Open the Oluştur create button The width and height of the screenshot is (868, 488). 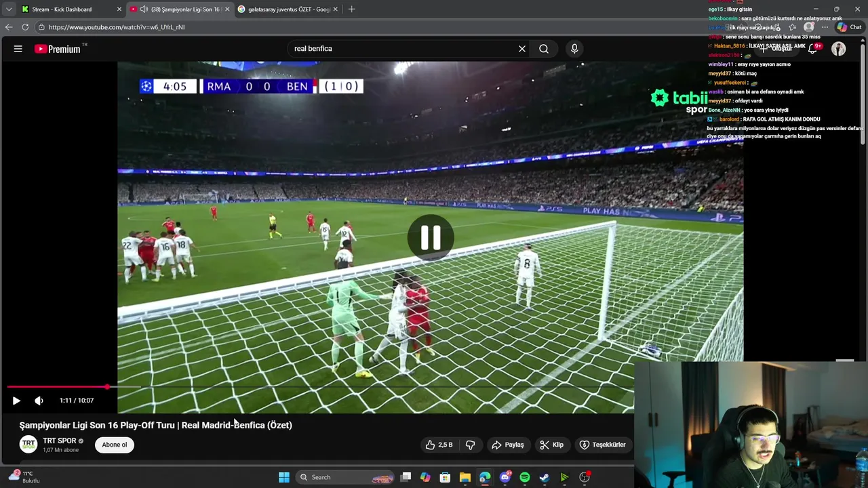click(776, 49)
